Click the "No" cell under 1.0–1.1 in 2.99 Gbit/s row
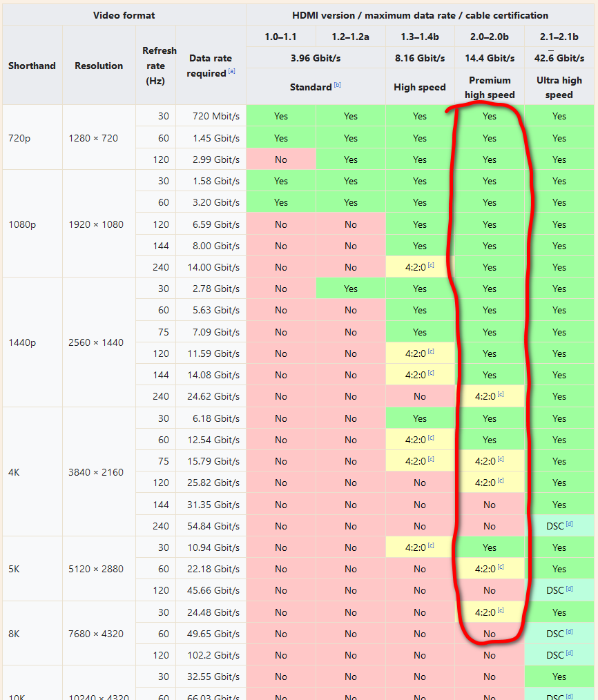 coord(280,159)
